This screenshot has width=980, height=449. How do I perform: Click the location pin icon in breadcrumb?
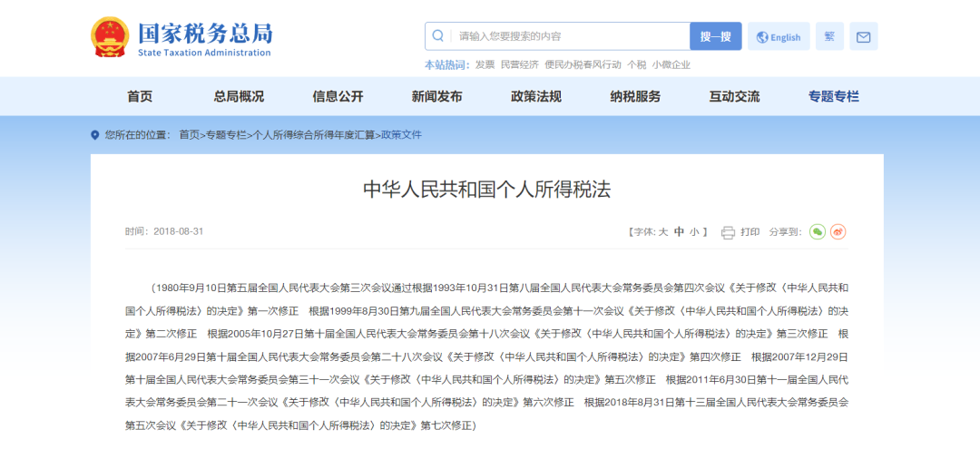pyautogui.click(x=95, y=135)
